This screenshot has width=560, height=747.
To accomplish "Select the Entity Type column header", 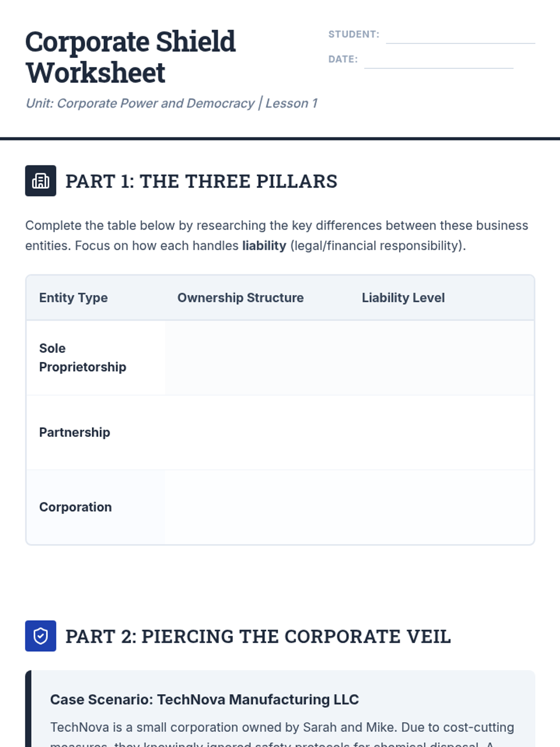I will tap(73, 298).
